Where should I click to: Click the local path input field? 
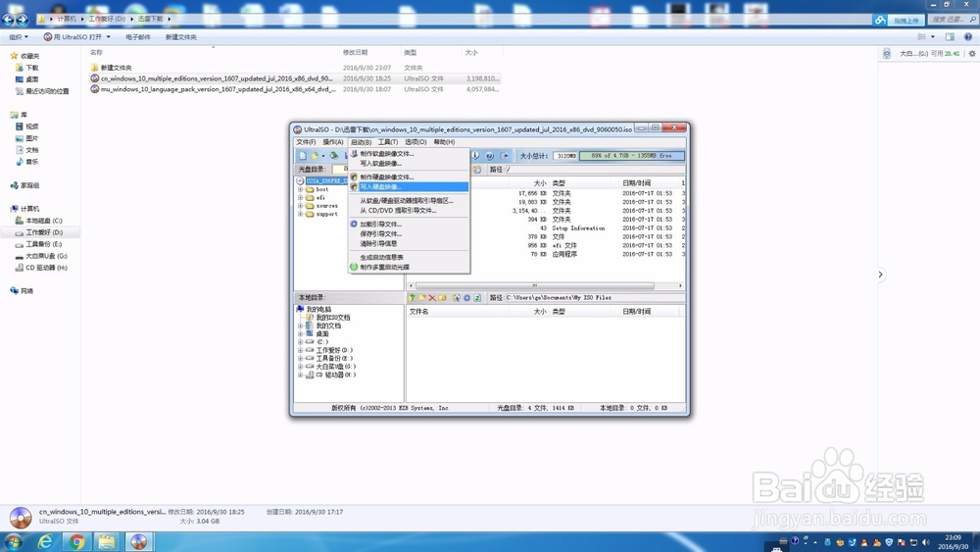594,297
